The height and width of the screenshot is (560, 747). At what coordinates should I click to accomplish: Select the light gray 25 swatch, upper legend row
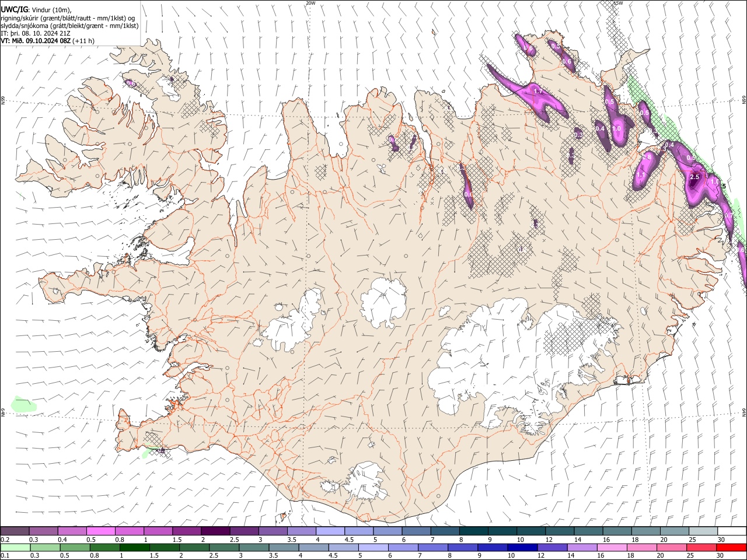[x=703, y=531]
